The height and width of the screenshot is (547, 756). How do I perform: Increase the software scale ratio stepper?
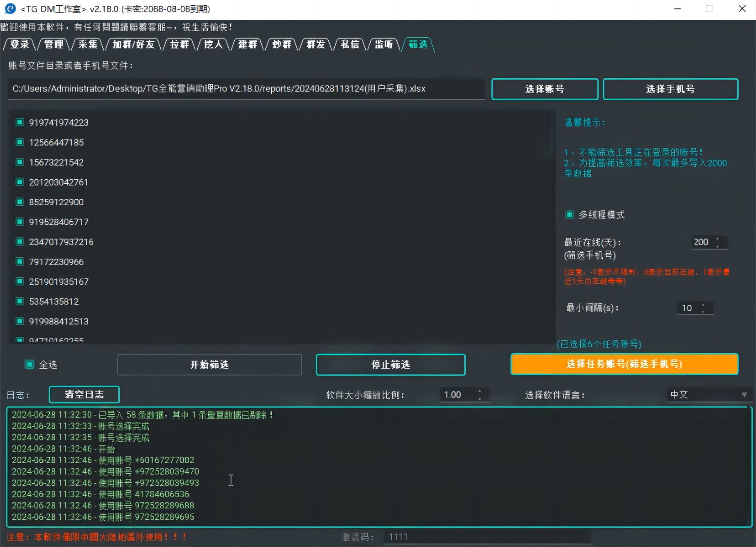479,391
